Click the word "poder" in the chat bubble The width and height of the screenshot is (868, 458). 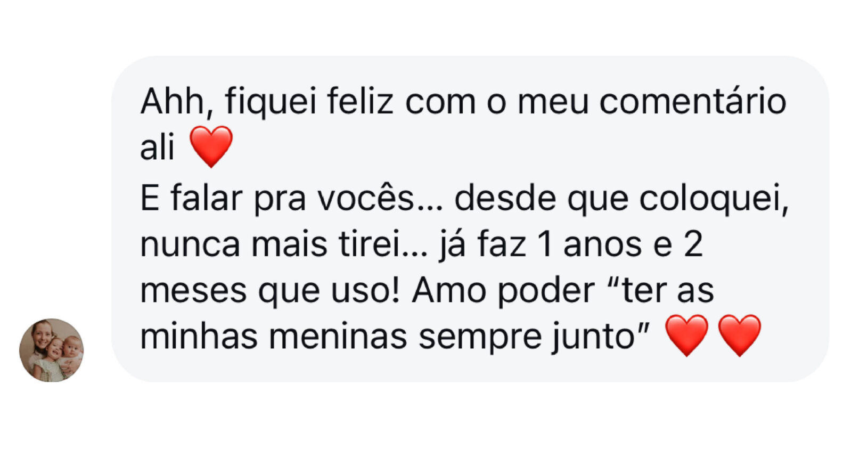(546, 291)
